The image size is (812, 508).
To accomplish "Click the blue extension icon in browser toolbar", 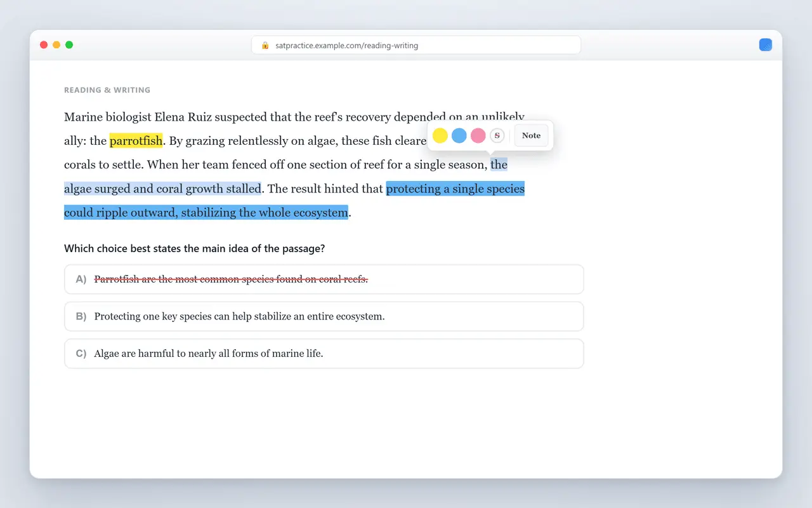I will [x=766, y=45].
